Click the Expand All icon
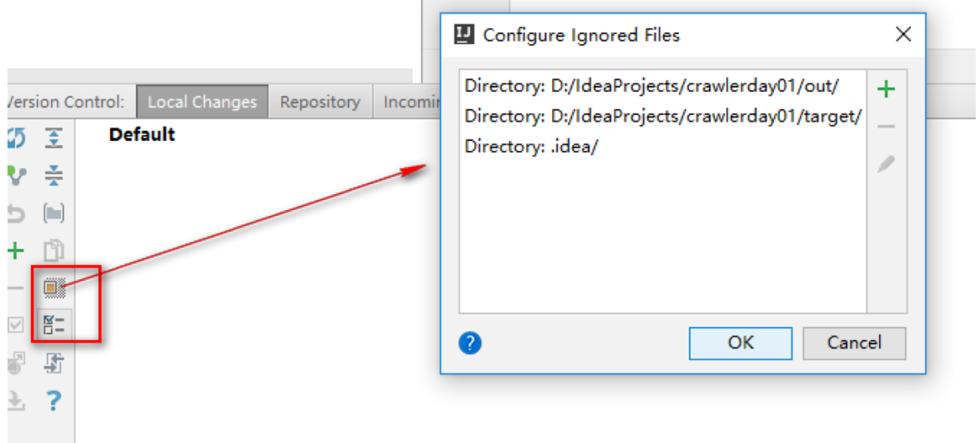The width and height of the screenshot is (980, 443). 53,138
